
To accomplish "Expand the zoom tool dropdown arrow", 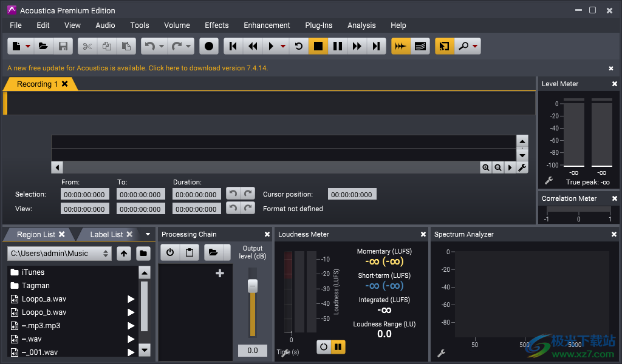I will click(x=475, y=46).
